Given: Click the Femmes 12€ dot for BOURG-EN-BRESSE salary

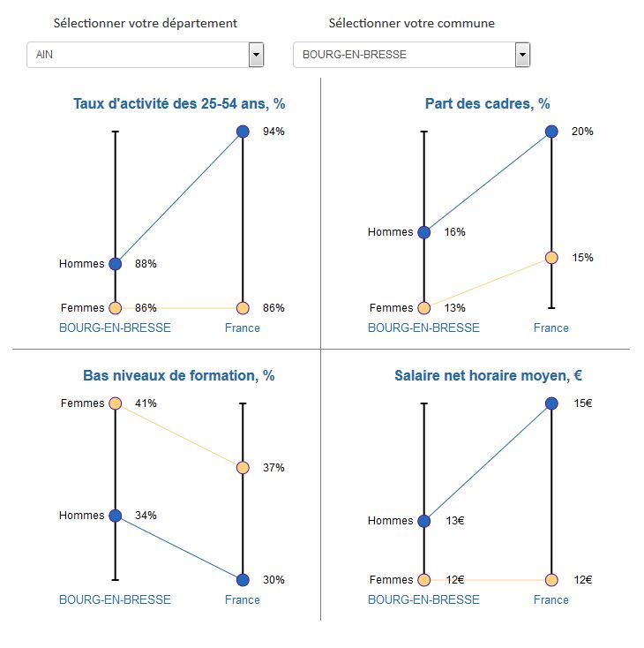Looking at the screenshot, I should pyautogui.click(x=423, y=580).
